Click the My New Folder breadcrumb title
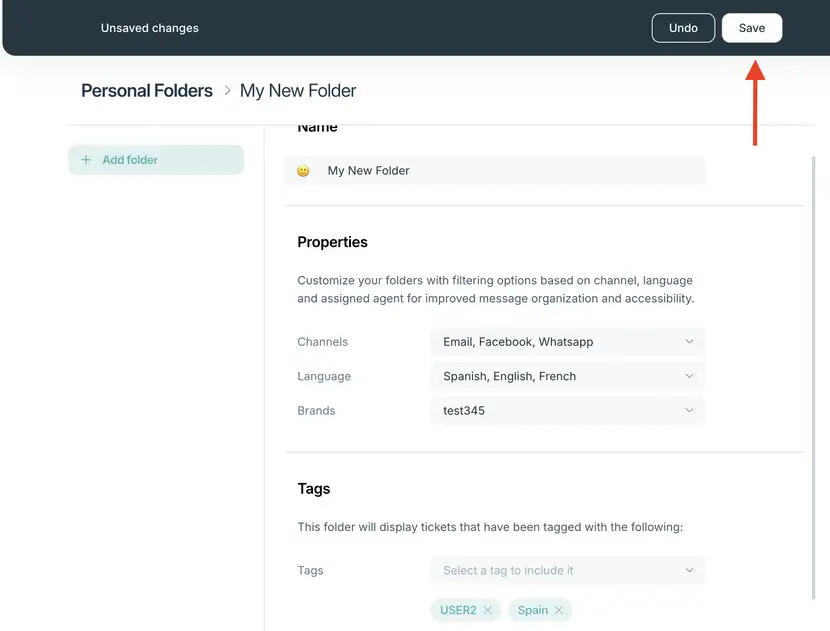 (298, 91)
